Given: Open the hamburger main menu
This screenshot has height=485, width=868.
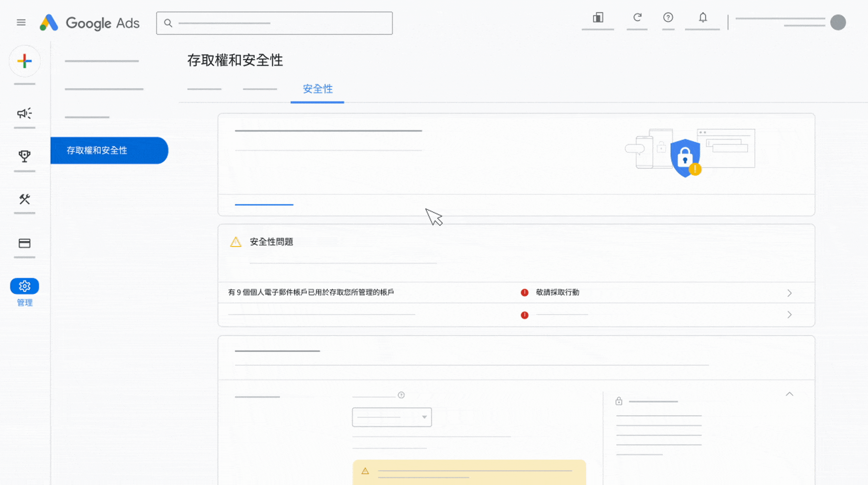Looking at the screenshot, I should tap(21, 23).
